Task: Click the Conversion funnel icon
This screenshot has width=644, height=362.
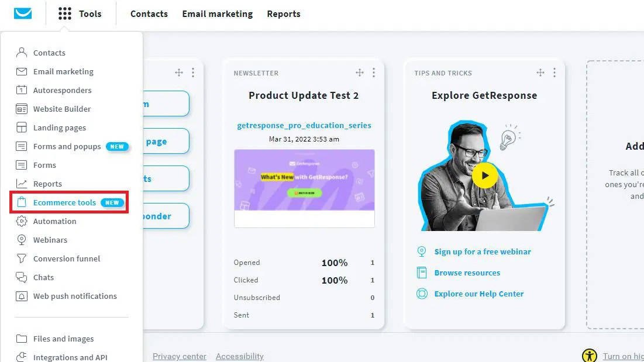Action: 22,258
